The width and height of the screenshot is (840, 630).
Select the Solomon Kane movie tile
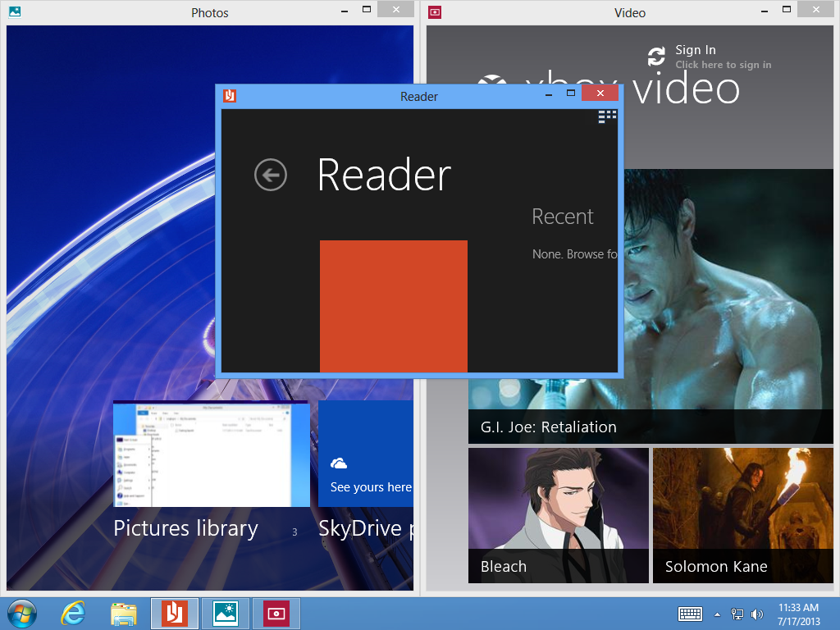tap(742, 515)
